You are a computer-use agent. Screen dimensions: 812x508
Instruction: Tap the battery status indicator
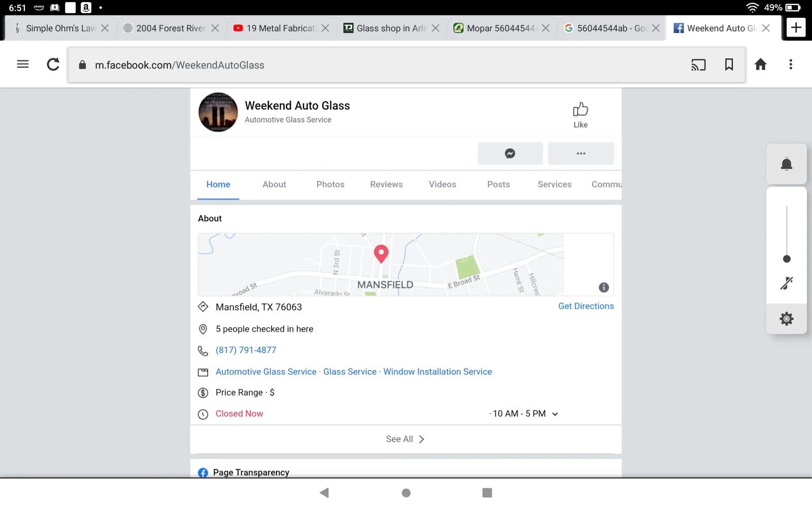pos(793,8)
